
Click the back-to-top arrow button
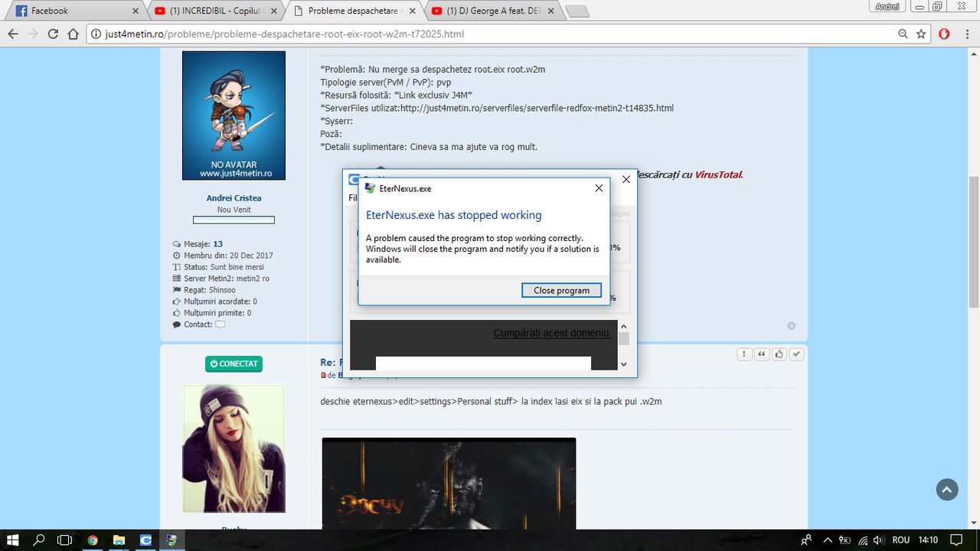(x=947, y=490)
